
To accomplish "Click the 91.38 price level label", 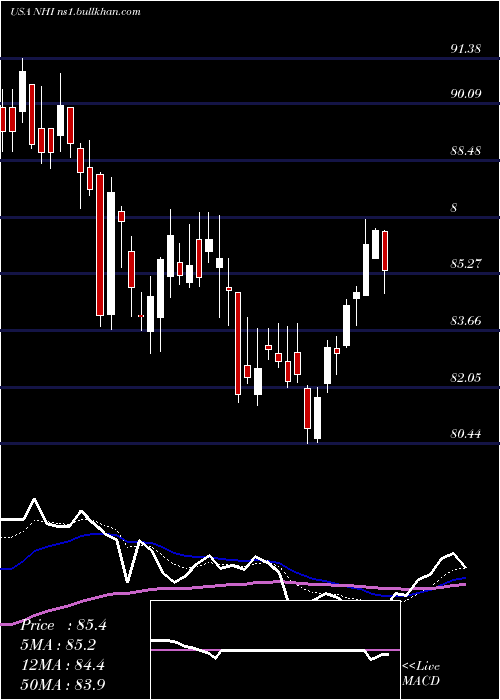I will pos(466,49).
